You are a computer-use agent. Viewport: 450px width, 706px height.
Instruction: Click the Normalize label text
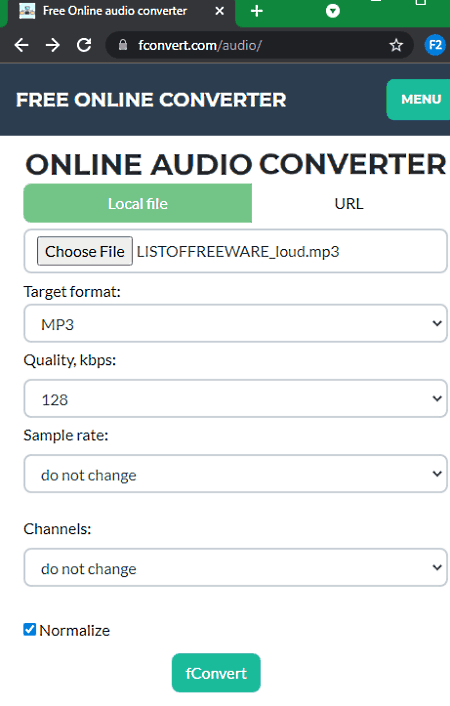click(x=75, y=630)
